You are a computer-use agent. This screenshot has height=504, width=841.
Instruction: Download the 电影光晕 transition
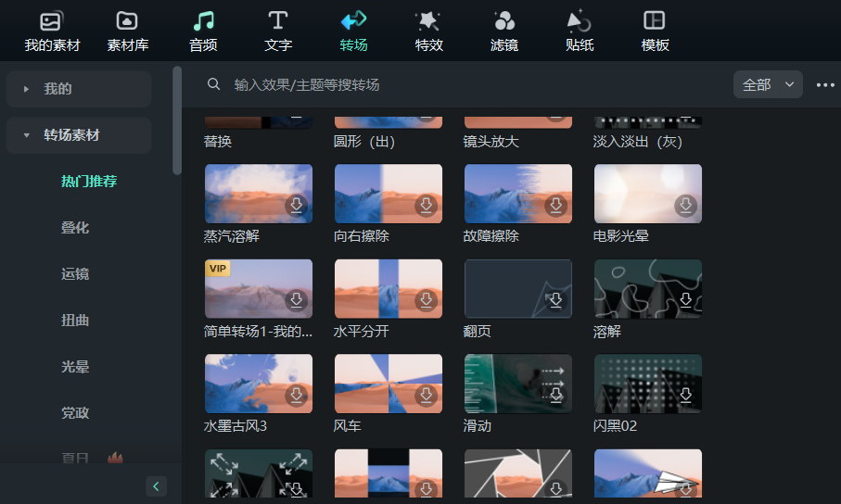pos(685,206)
